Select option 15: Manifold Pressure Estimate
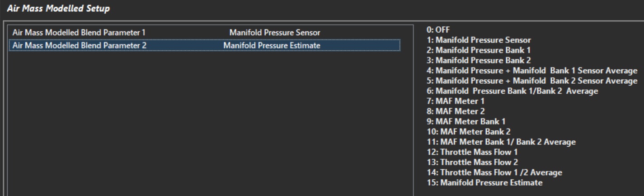The width and height of the screenshot is (644, 196). tap(484, 182)
